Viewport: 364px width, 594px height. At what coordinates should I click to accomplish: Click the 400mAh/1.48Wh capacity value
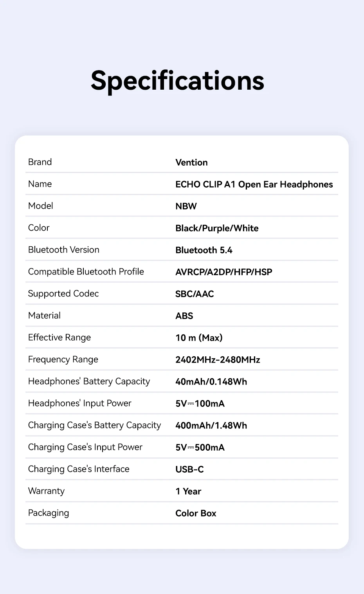211,426
